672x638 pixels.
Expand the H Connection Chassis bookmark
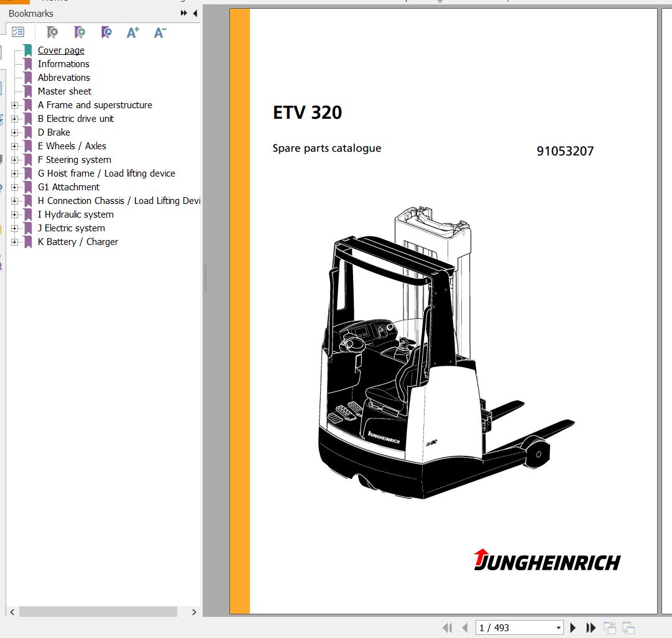14,201
